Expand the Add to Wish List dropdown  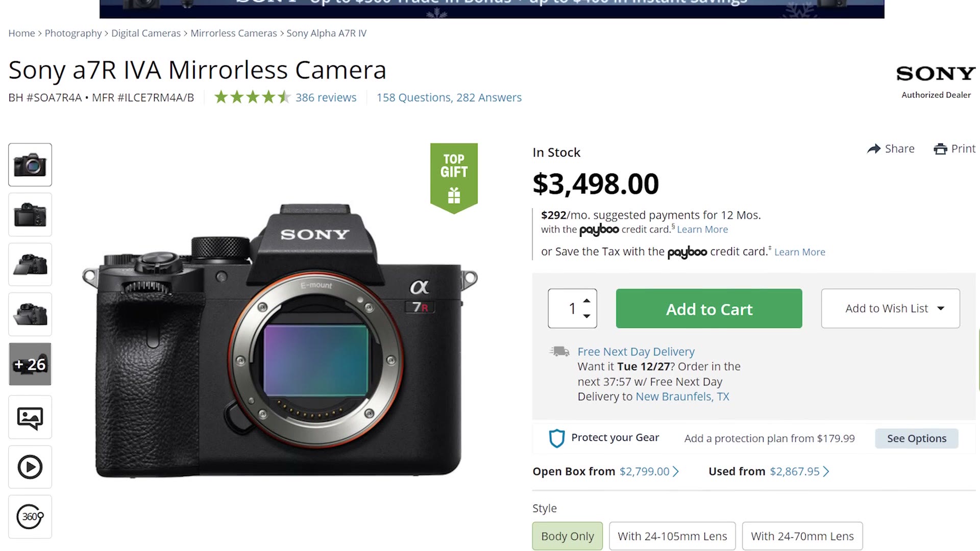click(890, 308)
